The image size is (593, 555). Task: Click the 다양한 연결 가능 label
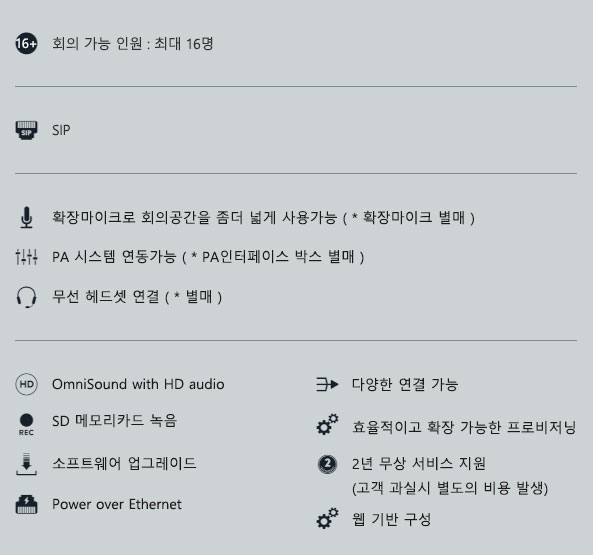(405, 384)
